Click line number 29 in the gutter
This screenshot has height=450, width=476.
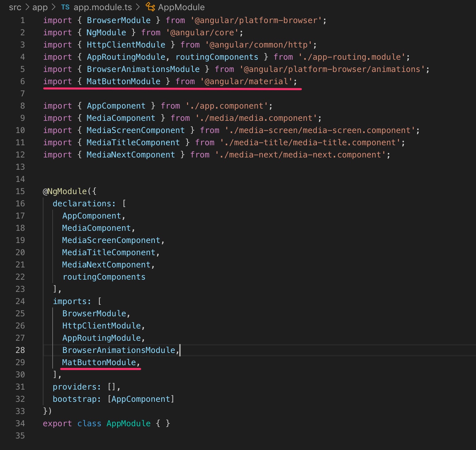[x=20, y=362]
